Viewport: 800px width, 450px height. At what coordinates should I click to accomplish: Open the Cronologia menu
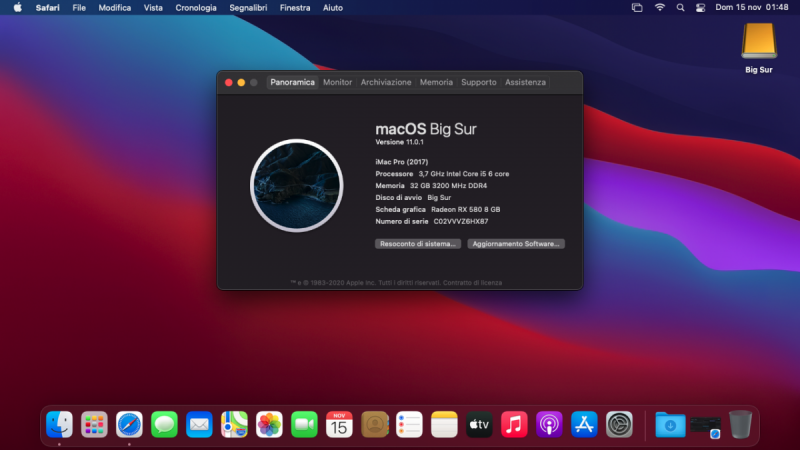(x=195, y=7)
